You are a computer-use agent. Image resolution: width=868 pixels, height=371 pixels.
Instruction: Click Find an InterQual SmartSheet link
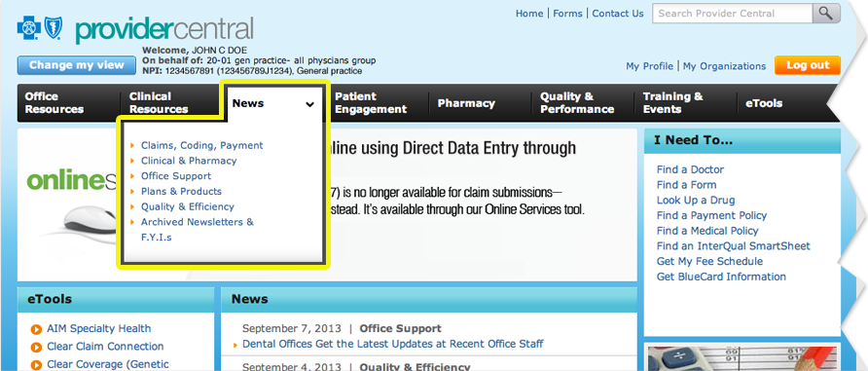point(733,245)
